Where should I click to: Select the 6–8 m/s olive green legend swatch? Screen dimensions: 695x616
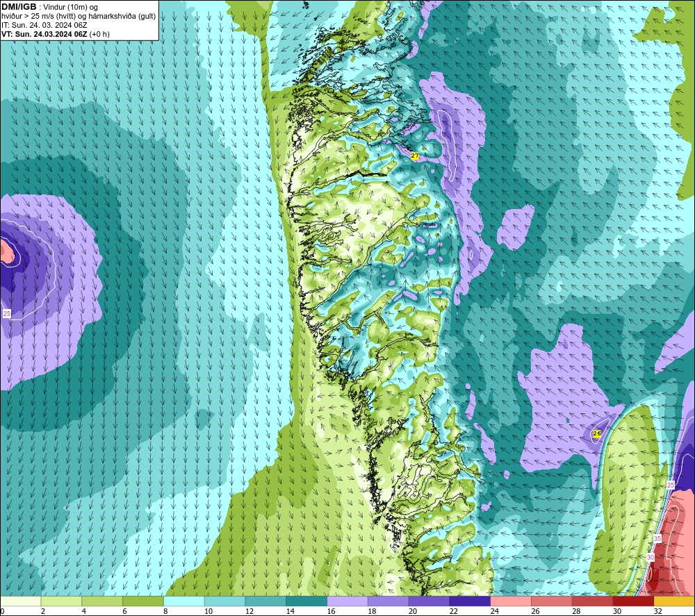click(143, 601)
